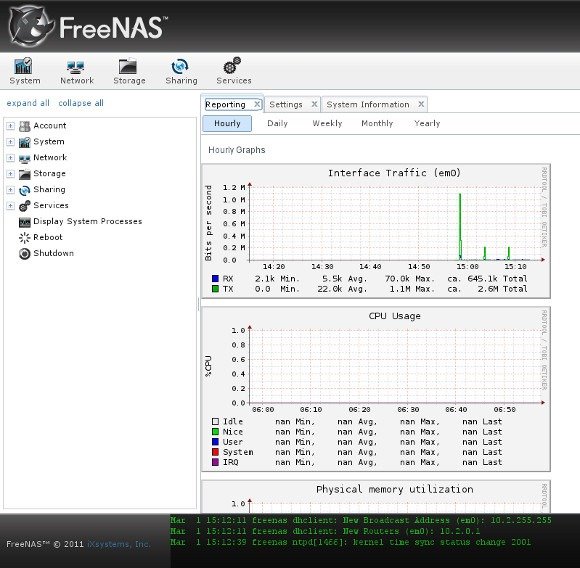Screen dimensions: 580x568
Task: Expand the Sharing tree node
Action: (10, 189)
